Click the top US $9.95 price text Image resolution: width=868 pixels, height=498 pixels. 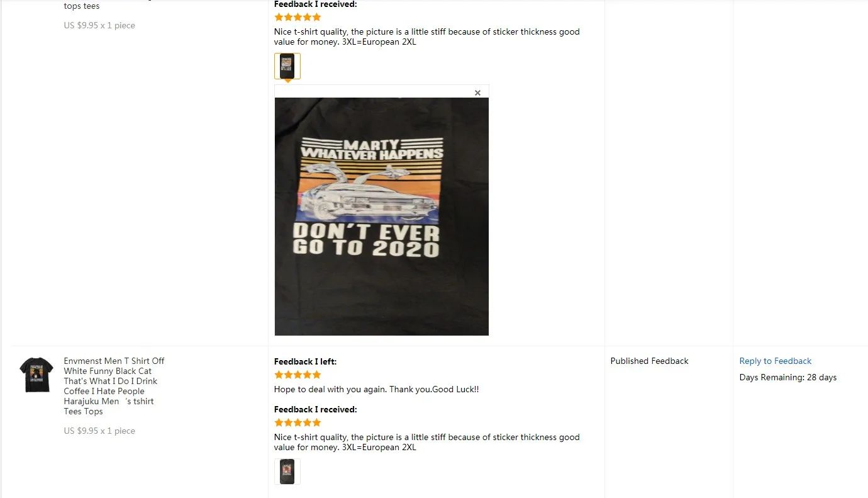(x=99, y=25)
